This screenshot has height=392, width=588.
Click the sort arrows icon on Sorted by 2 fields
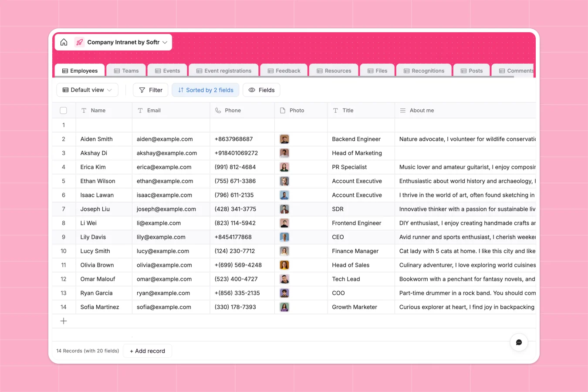(180, 90)
